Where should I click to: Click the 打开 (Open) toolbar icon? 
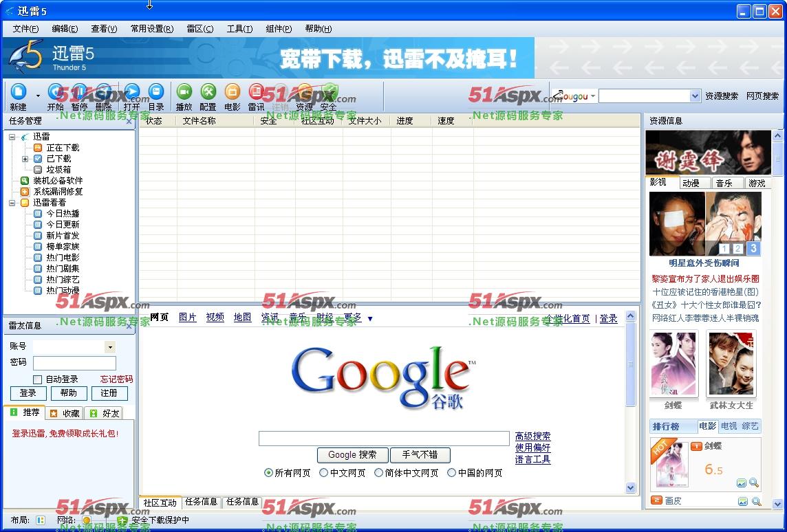click(131, 91)
